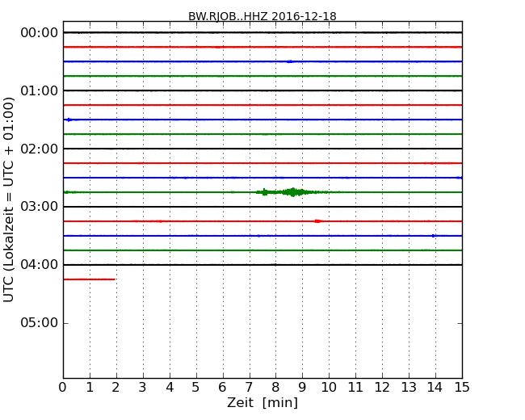This screenshot has width=525, height=420.
Task: Click x-axis tick label 14
Action: click(x=435, y=388)
